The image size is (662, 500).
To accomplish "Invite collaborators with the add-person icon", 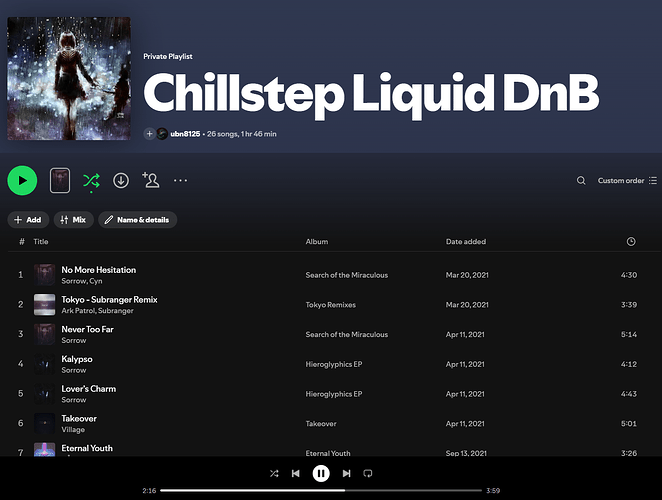I will pyautogui.click(x=151, y=180).
